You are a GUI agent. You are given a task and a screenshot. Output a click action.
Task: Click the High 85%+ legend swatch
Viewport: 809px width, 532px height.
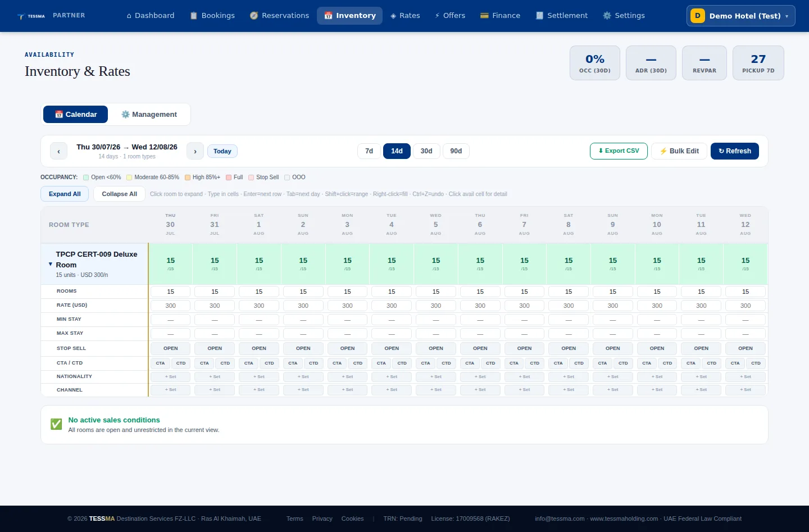click(188, 178)
